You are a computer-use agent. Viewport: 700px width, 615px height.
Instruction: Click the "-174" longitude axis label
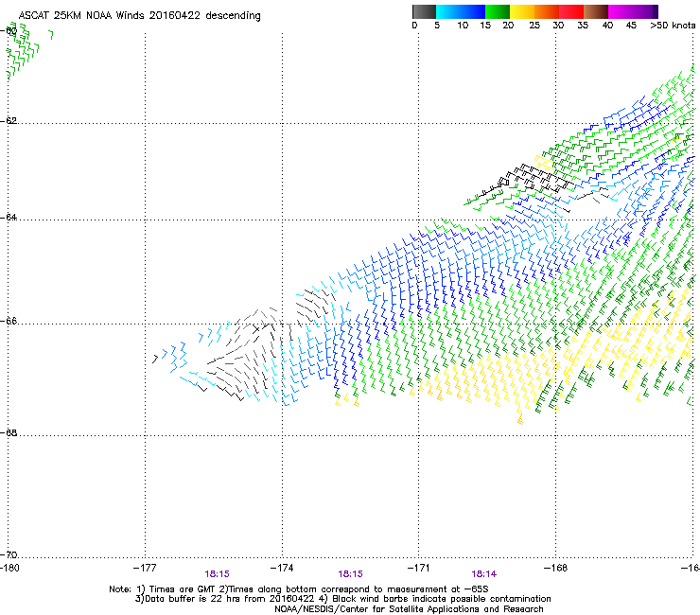(282, 568)
